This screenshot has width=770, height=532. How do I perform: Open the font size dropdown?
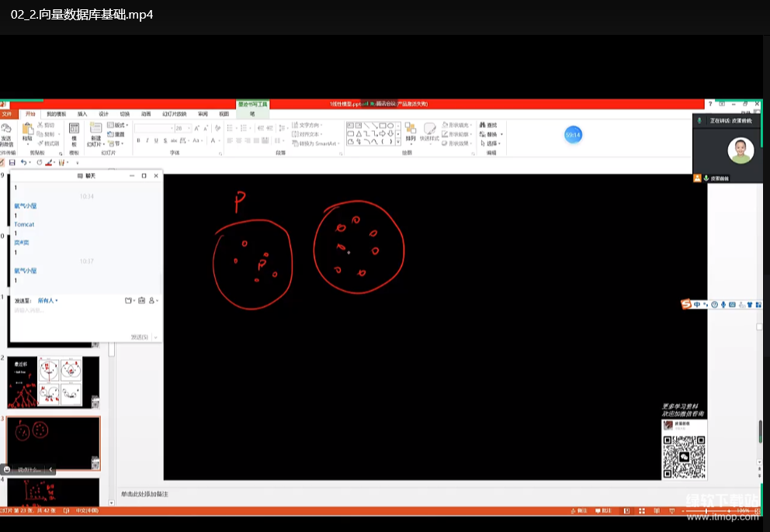[189, 128]
